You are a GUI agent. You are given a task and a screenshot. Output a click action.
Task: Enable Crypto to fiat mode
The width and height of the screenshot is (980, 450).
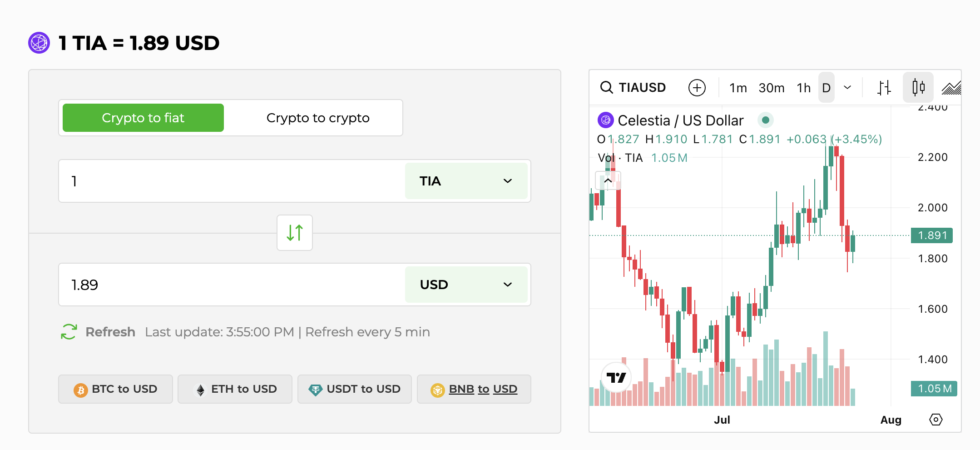pyautogui.click(x=143, y=118)
